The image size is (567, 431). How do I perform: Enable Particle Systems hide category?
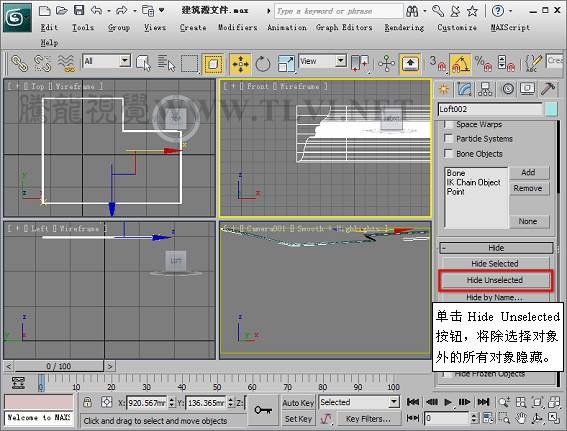click(448, 138)
